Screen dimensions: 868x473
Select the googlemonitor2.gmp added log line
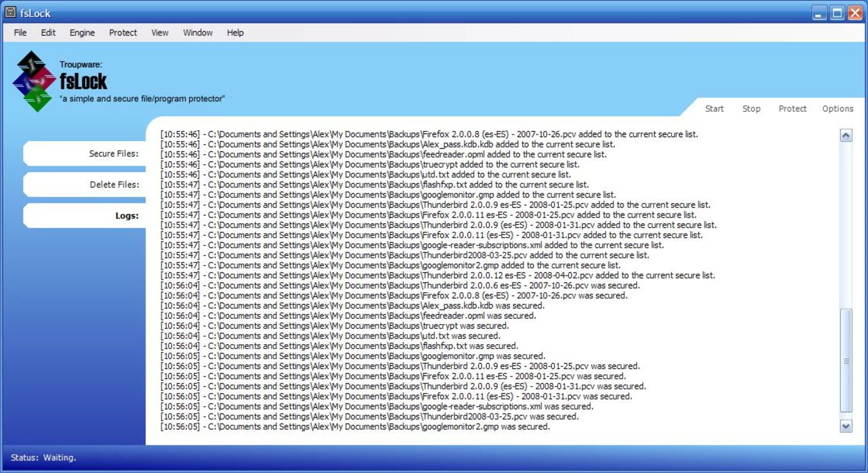click(391, 265)
